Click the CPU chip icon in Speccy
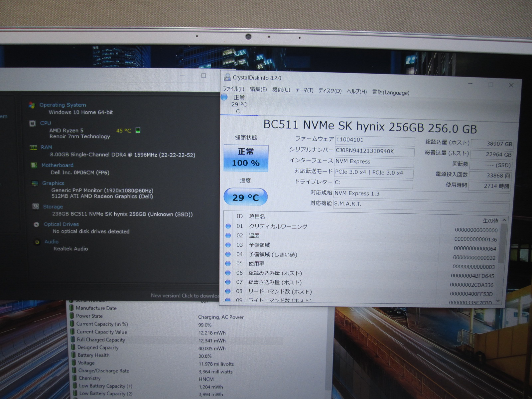 coord(33,124)
